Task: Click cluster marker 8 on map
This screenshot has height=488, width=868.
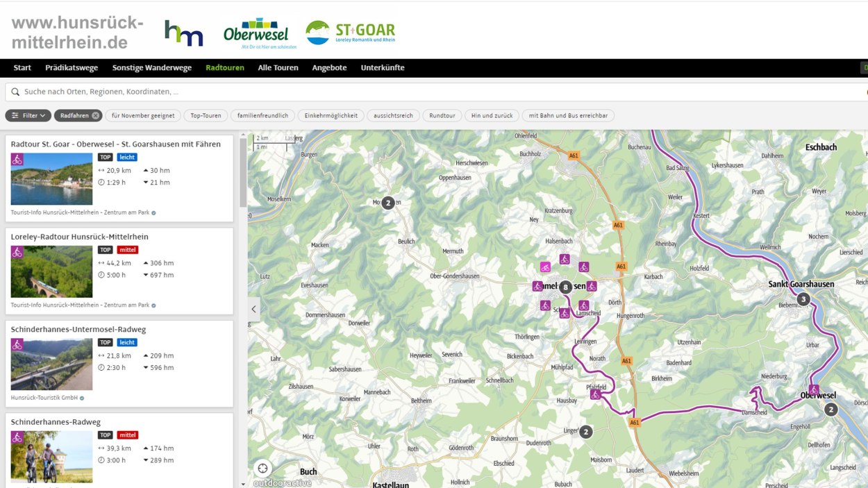Action: (x=566, y=287)
